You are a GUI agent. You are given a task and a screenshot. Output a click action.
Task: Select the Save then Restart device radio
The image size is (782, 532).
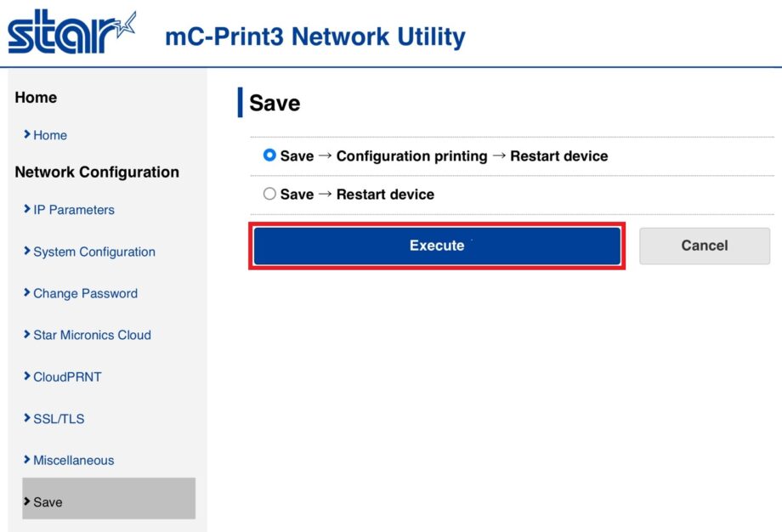point(270,195)
